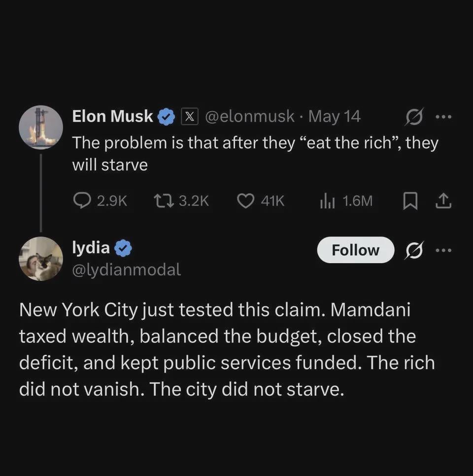473x476 pixels.
Task: Click the Grok icon on Elon Musk's tweet
Action: tap(414, 116)
